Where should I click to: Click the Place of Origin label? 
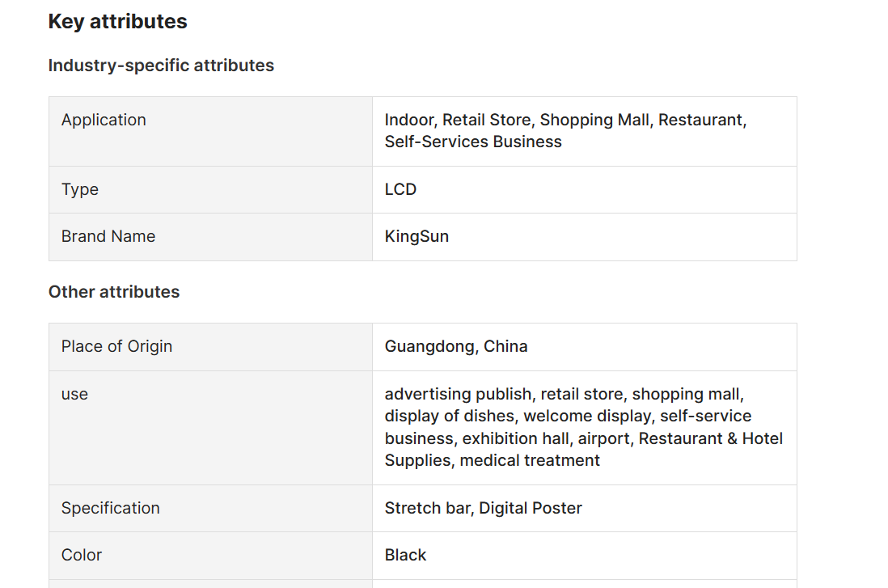[116, 346]
